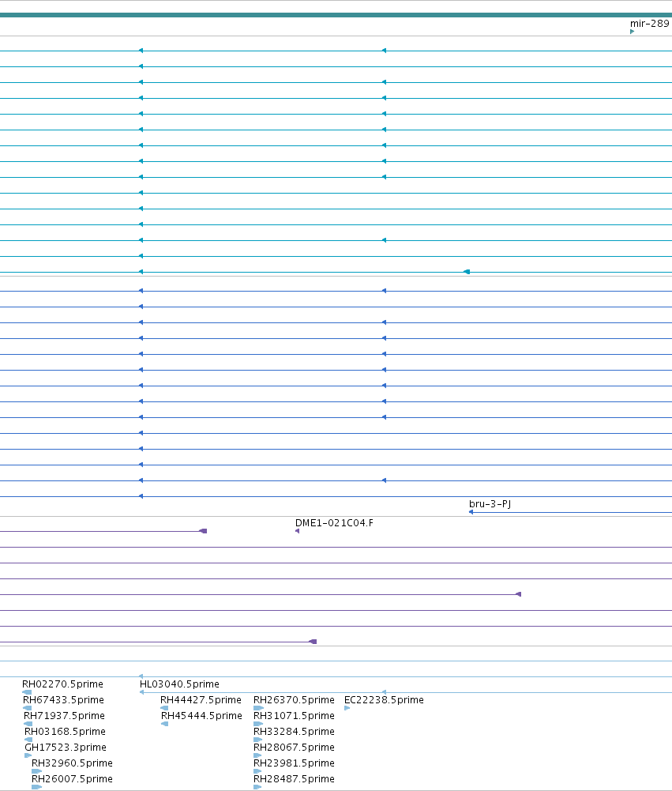This screenshot has width=672, height=791.
Task: Select the EST glyph beneath RH67433.5prime
Action: (x=28, y=708)
